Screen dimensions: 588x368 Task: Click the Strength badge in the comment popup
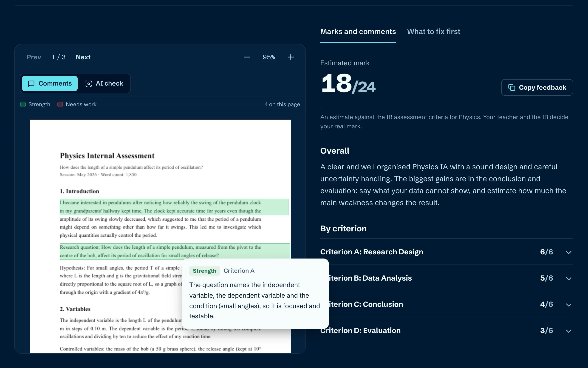coord(204,271)
